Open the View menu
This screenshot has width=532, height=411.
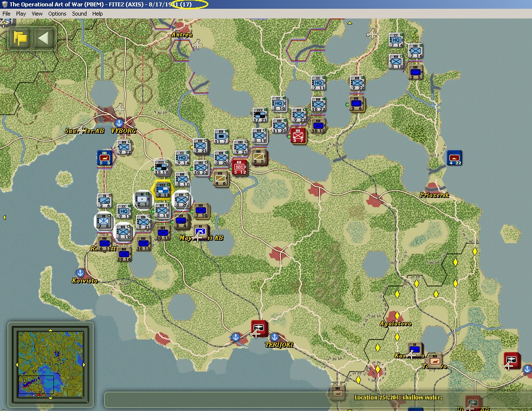pos(37,14)
